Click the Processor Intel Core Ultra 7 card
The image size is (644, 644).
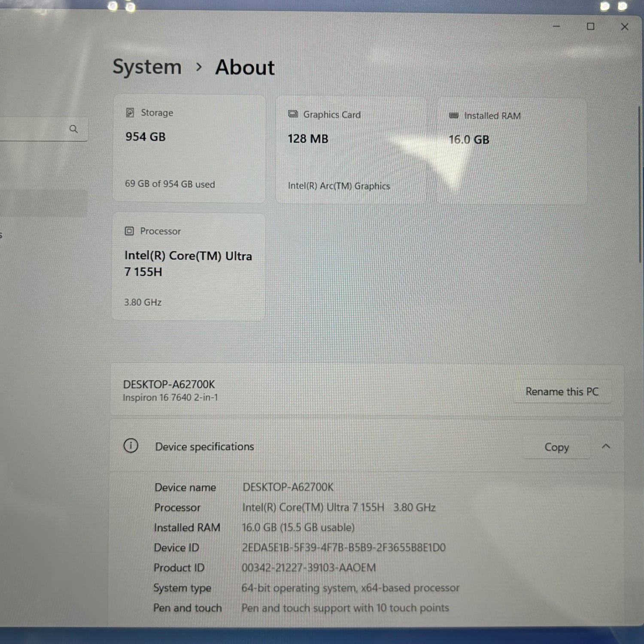click(x=188, y=267)
